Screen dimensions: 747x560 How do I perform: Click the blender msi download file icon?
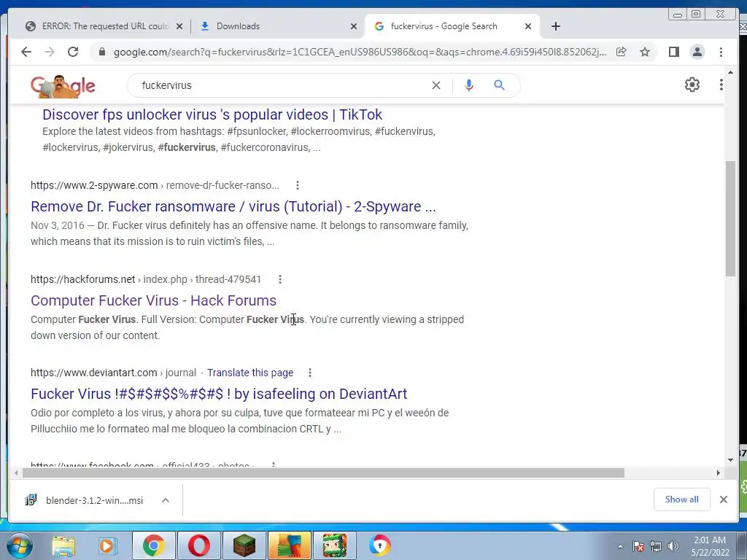pos(31,500)
